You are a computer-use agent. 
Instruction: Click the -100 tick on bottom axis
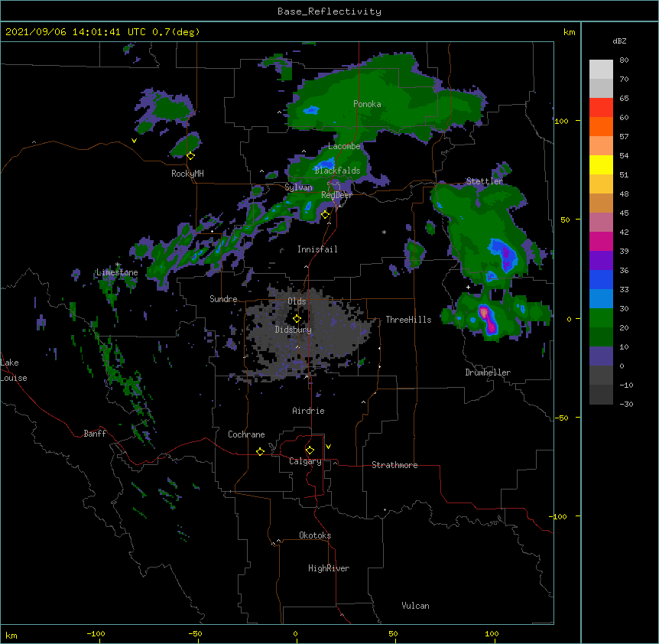point(96,633)
